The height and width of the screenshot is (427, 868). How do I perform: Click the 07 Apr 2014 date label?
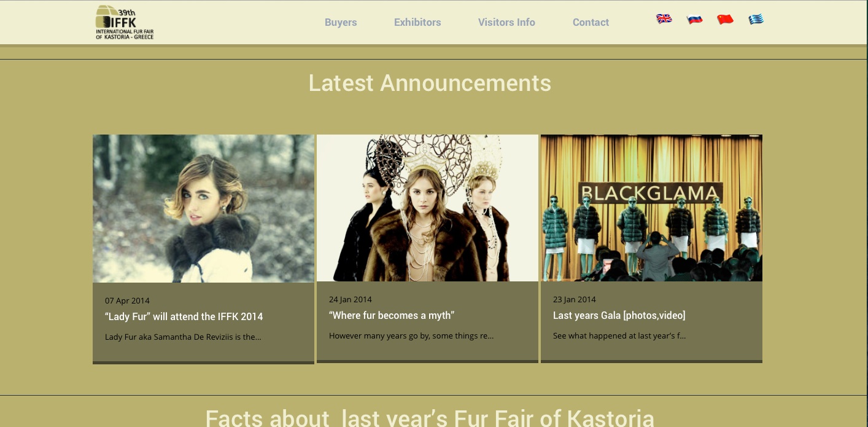point(127,301)
